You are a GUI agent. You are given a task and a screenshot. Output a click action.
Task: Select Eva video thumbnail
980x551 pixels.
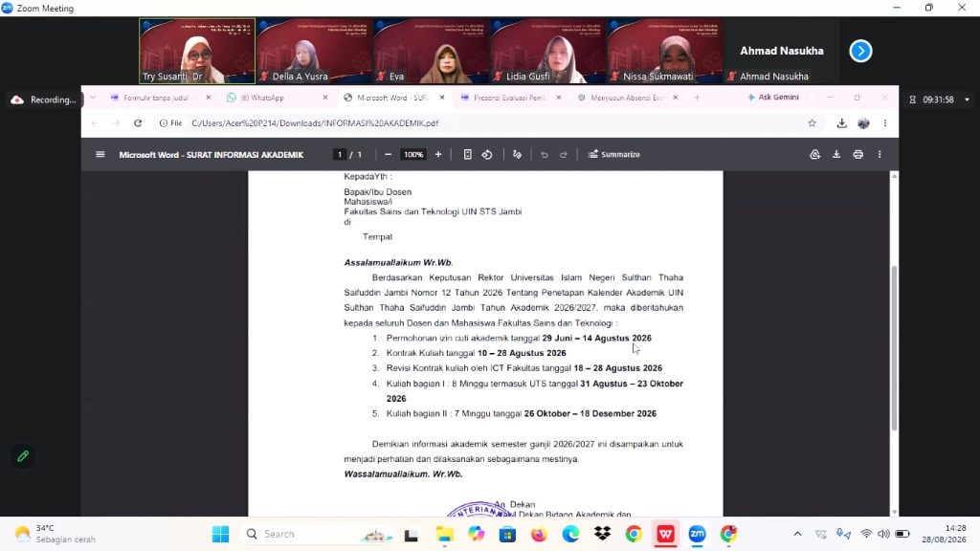pyautogui.click(x=432, y=51)
